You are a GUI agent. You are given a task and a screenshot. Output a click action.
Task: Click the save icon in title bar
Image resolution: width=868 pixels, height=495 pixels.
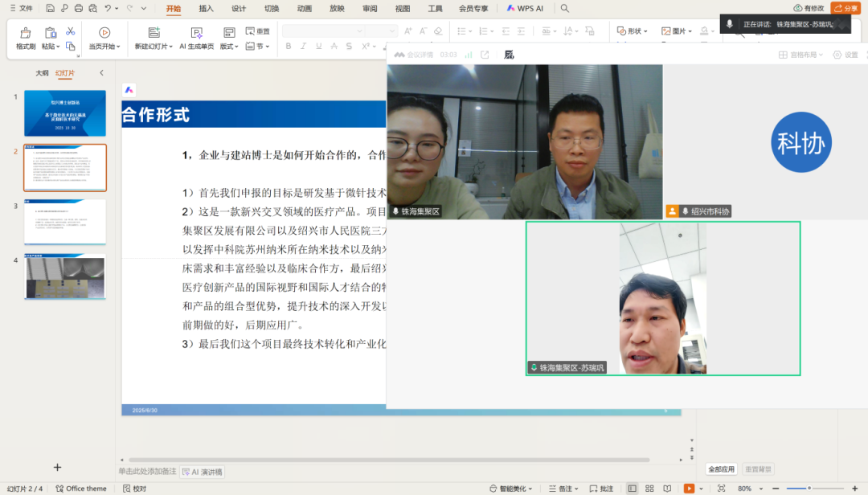tap(51, 8)
